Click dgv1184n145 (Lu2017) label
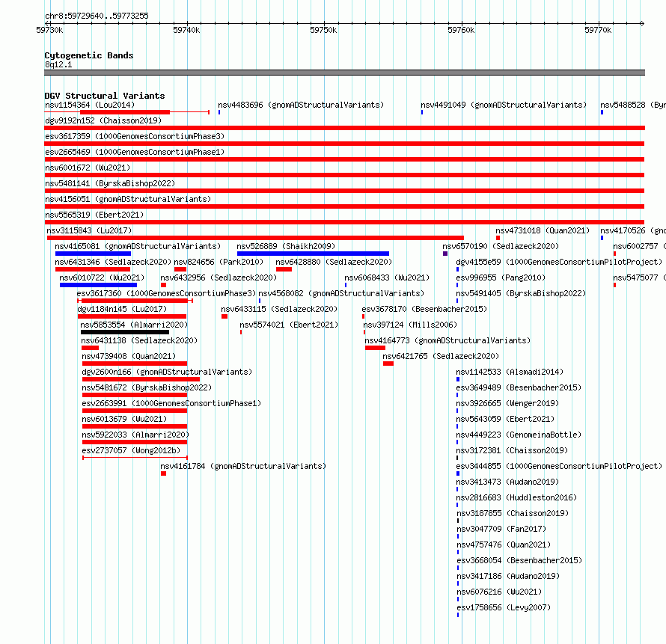This screenshot has width=666, height=644. click(x=122, y=309)
